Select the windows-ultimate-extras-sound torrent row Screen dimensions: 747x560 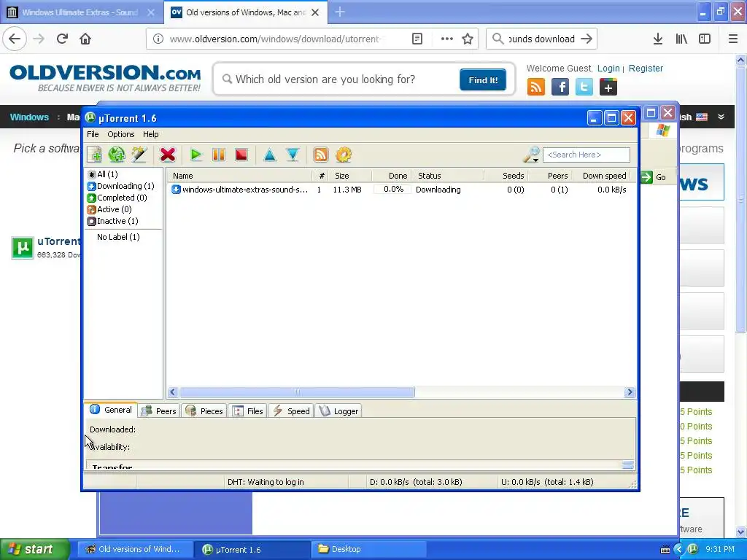point(400,190)
